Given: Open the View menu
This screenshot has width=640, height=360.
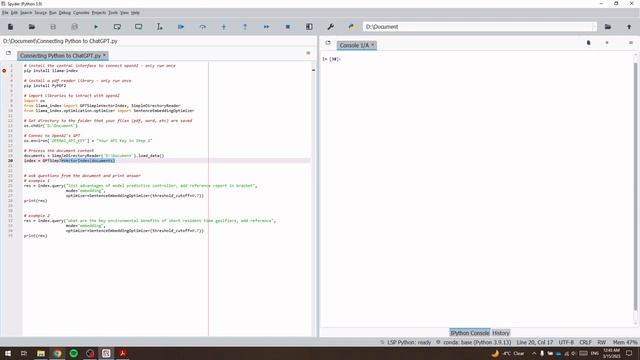Looking at the screenshot, I should tap(124, 13).
